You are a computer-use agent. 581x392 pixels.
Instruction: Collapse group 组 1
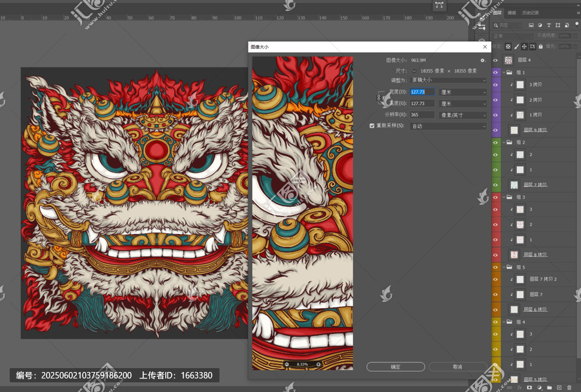pyautogui.click(x=504, y=73)
